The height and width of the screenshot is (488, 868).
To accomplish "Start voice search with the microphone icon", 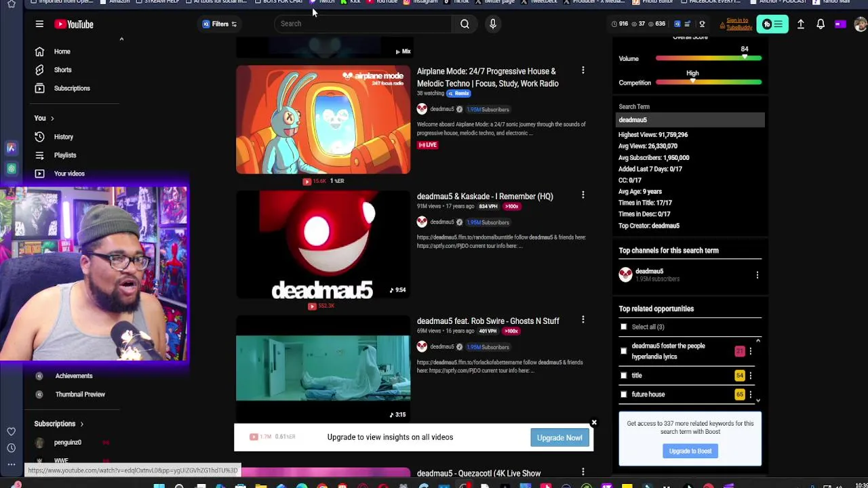I will tap(493, 24).
